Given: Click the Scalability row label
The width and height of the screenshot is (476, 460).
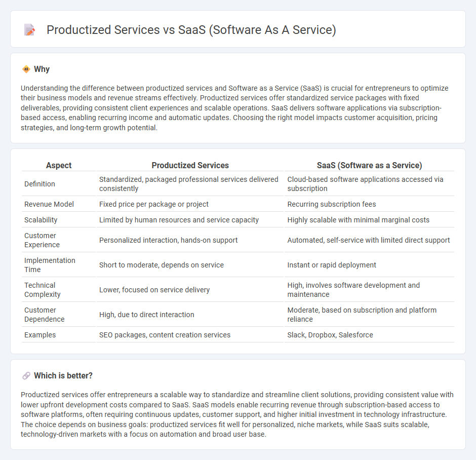Looking at the screenshot, I should (x=41, y=220).
